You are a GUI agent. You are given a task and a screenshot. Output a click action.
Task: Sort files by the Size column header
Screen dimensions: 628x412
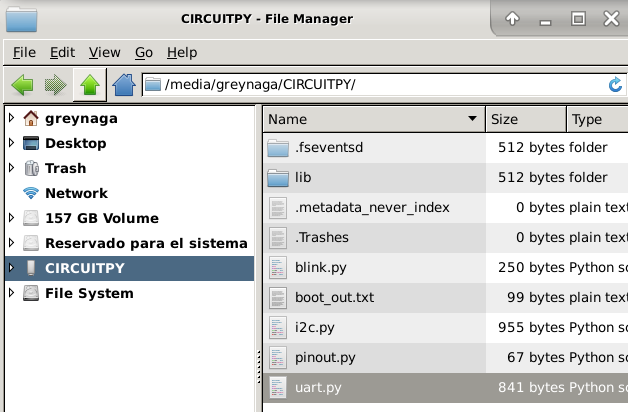click(x=526, y=119)
